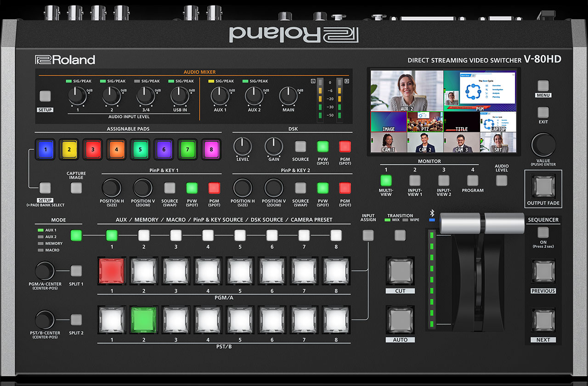Toggle PinP & KEY 1 PGM button
Viewport: 588px width, 386px height.
(x=214, y=188)
